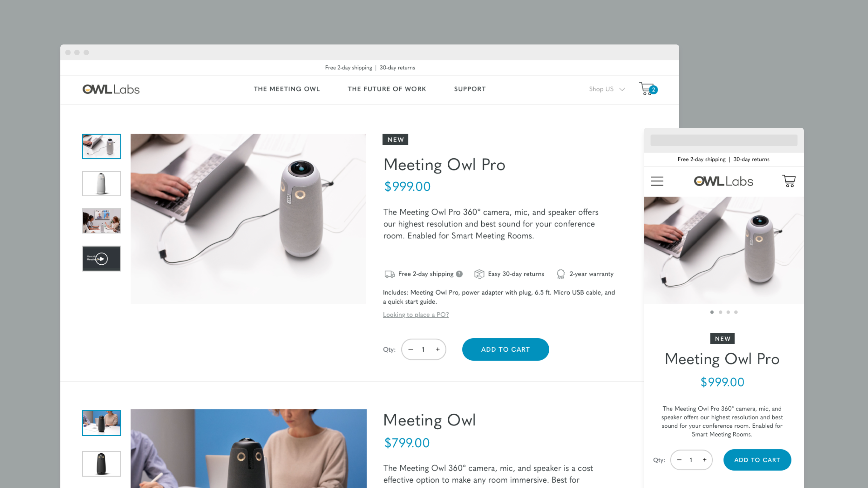Click Looking to place a PO link

(x=416, y=315)
